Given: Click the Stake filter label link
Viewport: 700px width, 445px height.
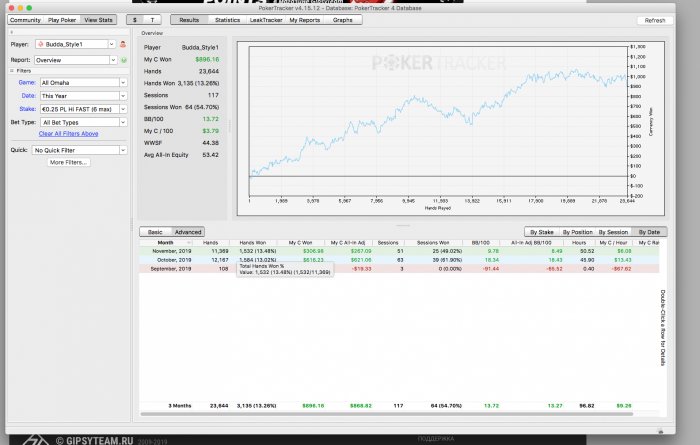Looking at the screenshot, I should tap(28, 109).
